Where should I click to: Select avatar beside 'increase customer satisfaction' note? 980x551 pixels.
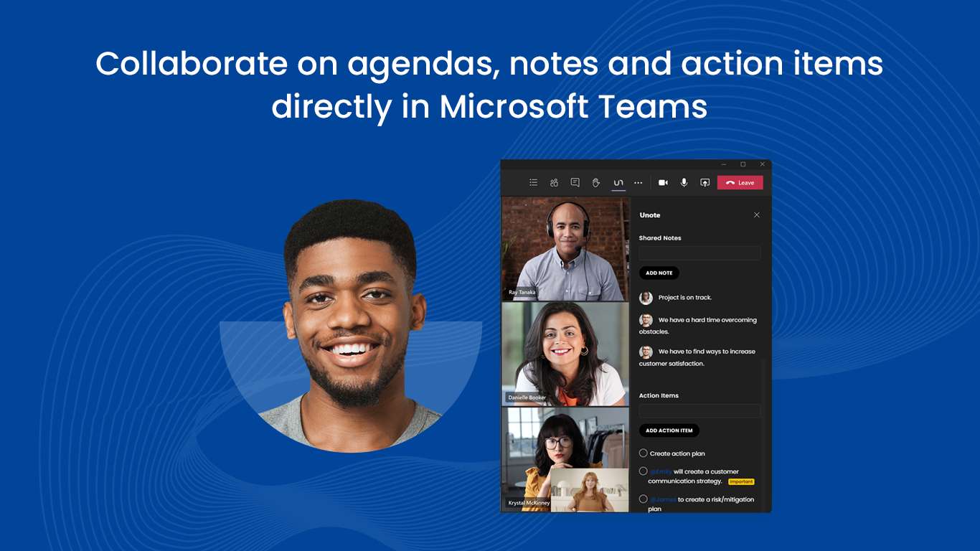(646, 352)
